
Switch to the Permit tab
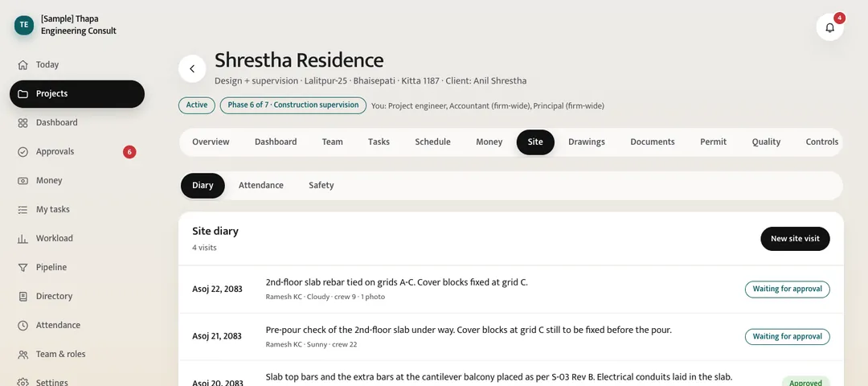click(713, 142)
